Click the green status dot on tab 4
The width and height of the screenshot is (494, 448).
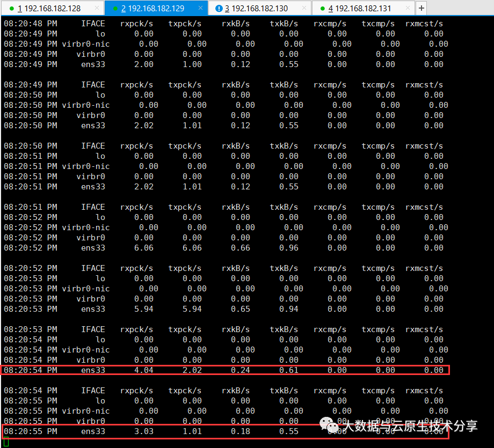[x=322, y=9]
